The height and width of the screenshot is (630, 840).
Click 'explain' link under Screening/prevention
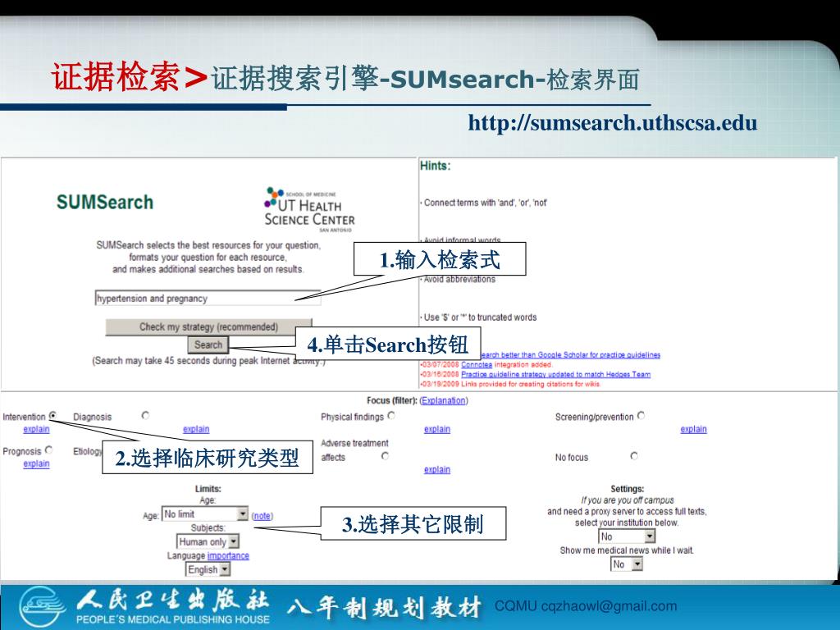[694, 429]
